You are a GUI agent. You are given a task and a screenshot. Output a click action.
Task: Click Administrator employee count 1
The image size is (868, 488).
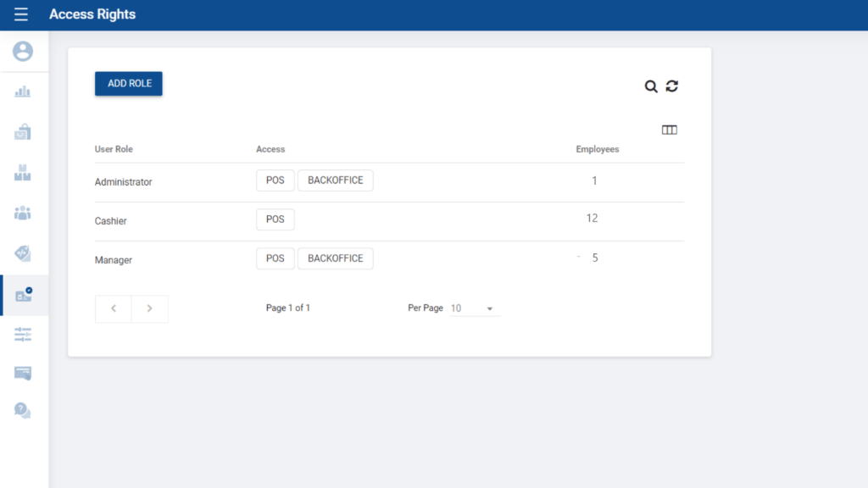coord(594,181)
